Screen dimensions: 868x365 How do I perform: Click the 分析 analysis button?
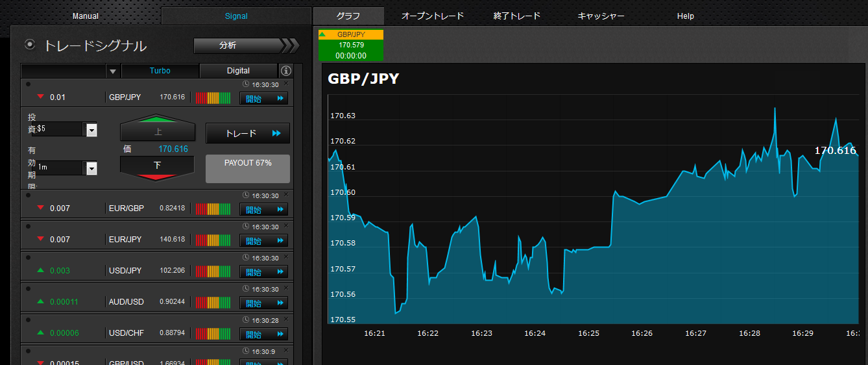pyautogui.click(x=247, y=45)
